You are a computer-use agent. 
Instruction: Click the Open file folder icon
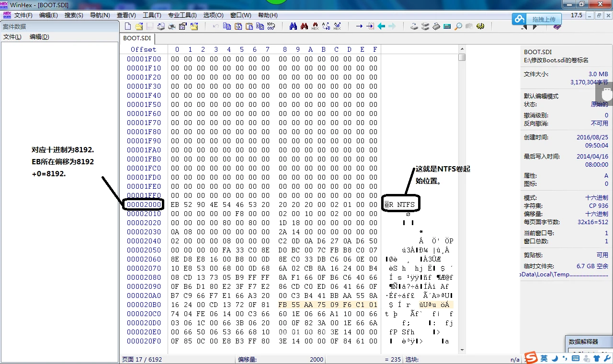139,26
